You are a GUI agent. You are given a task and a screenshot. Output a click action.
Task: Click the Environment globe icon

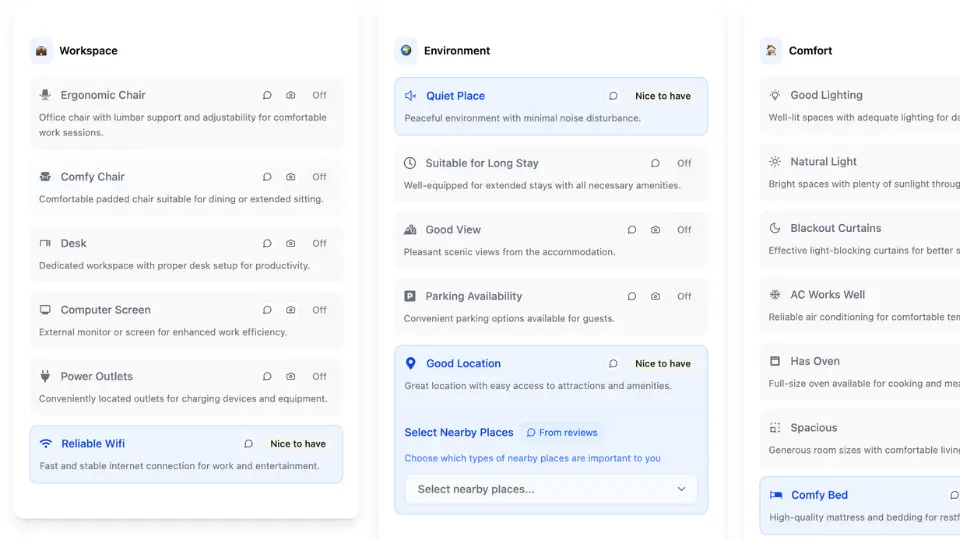(x=406, y=50)
